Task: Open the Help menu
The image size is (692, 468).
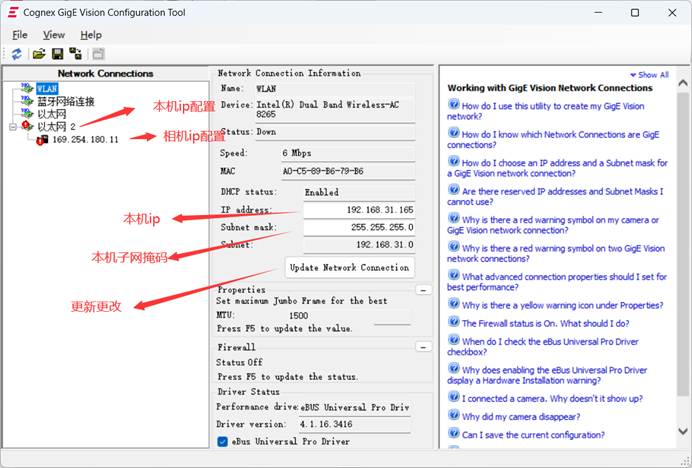Action: coord(91,34)
